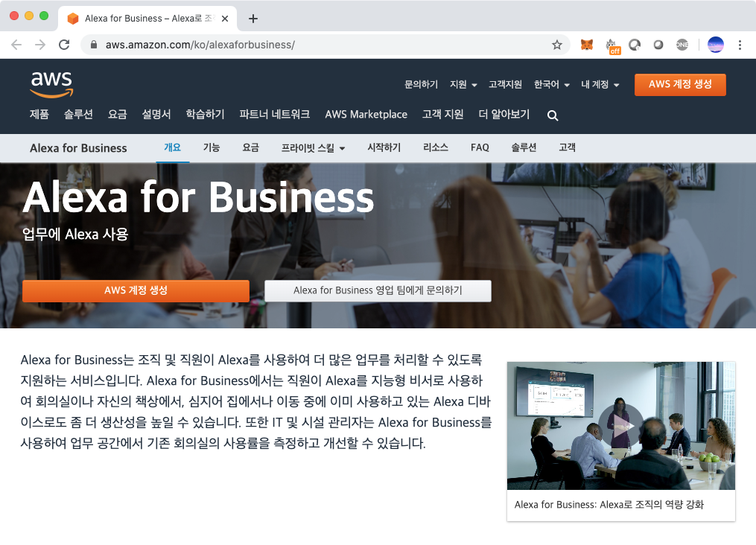Bookmark page with the star icon

click(x=557, y=45)
